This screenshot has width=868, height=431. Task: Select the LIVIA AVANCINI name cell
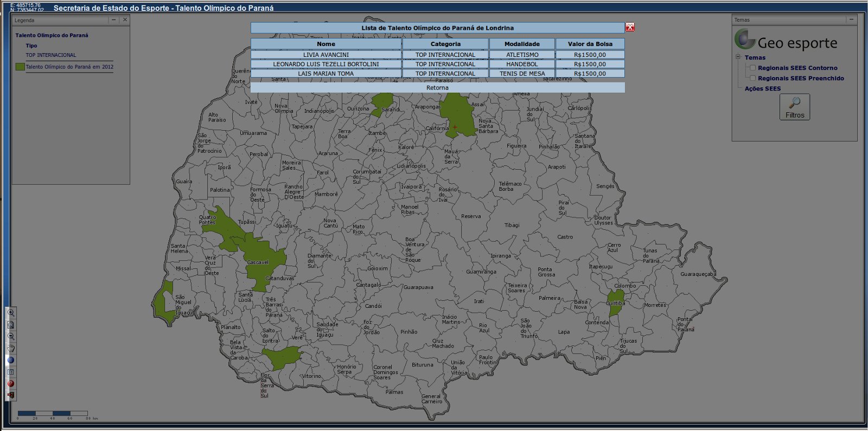tap(326, 55)
